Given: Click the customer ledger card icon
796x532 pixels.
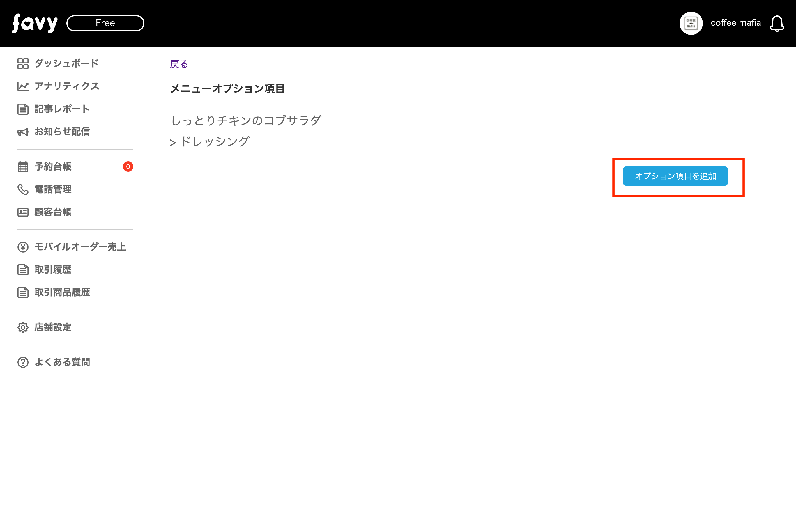Looking at the screenshot, I should point(23,212).
